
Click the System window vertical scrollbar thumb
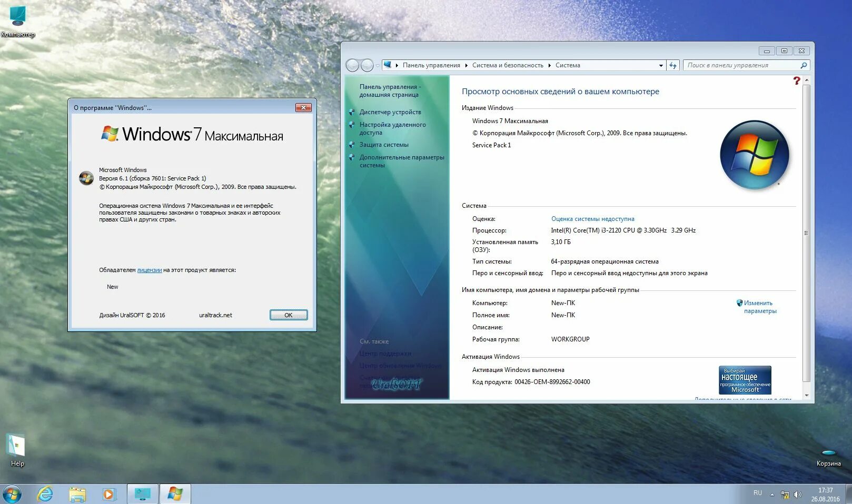[806, 233]
